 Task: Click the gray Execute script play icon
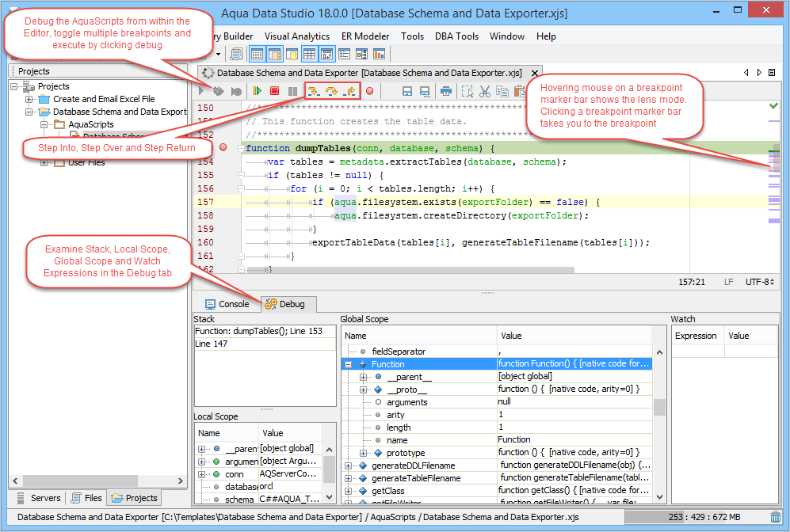click(x=201, y=91)
